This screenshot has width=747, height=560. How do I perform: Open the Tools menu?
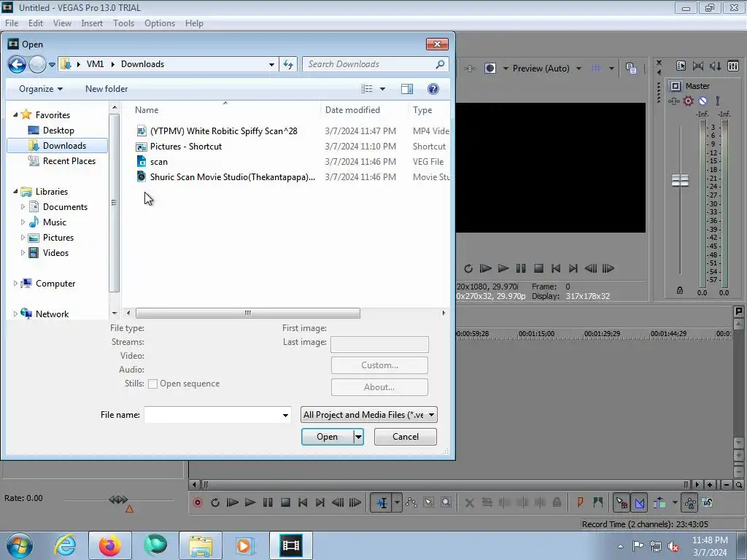coord(123,23)
